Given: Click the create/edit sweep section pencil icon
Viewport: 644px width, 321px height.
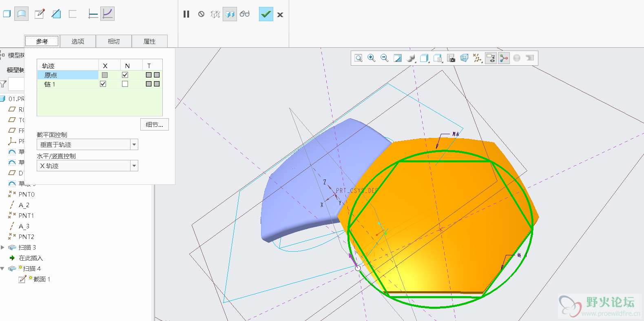Looking at the screenshot, I should pyautogui.click(x=39, y=14).
